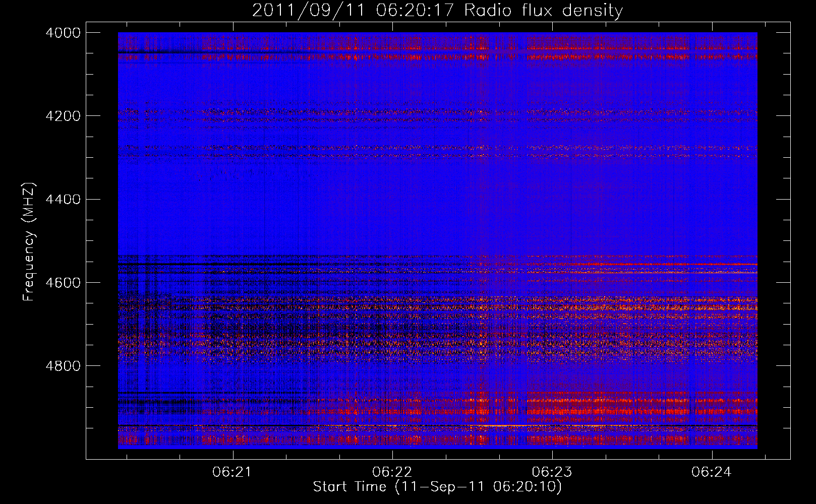Click the "Start Time (11-Sep-11 06:20:10)" label
Image resolution: width=816 pixels, height=504 pixels.
point(437,487)
